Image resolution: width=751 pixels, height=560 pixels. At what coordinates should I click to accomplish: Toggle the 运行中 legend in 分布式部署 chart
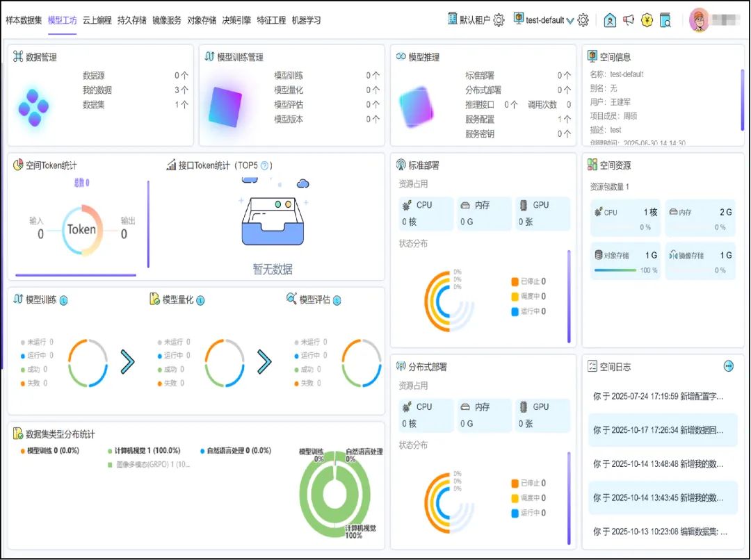[531, 513]
